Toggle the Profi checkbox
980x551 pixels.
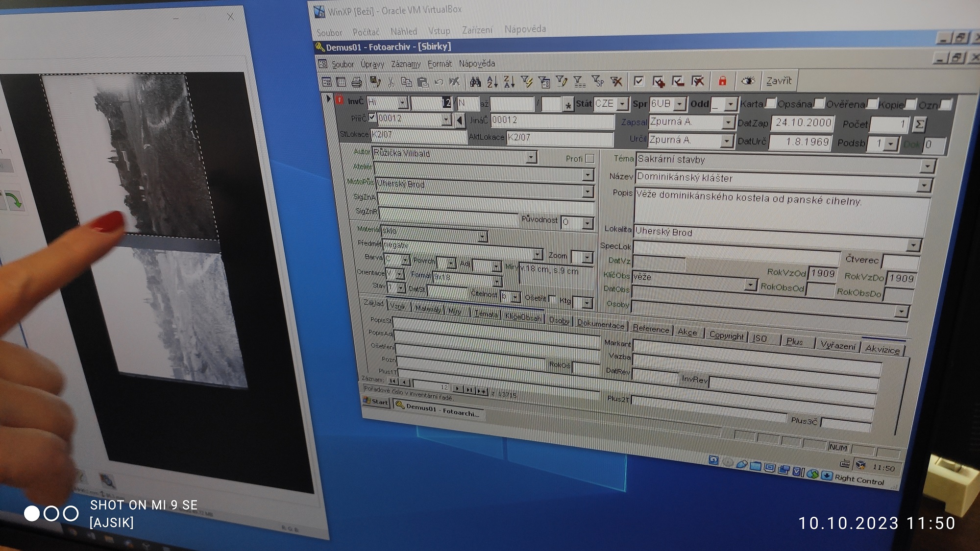click(x=589, y=159)
